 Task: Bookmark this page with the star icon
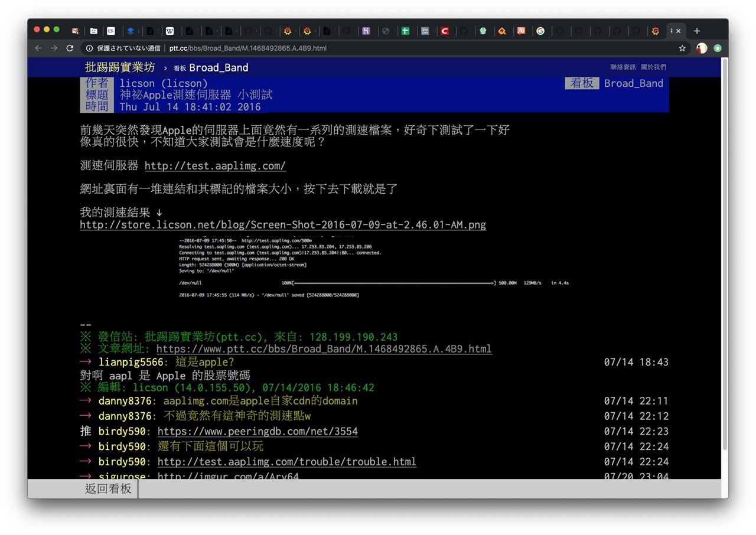tap(682, 48)
